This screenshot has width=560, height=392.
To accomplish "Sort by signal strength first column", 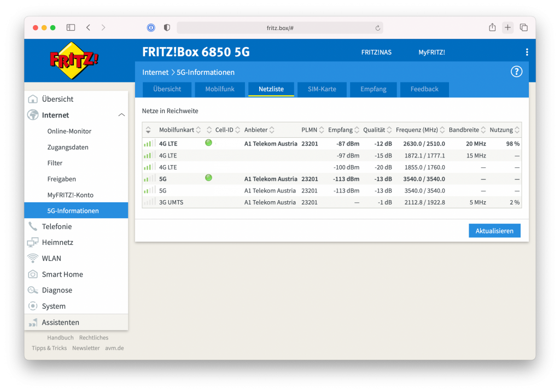I will [x=148, y=130].
